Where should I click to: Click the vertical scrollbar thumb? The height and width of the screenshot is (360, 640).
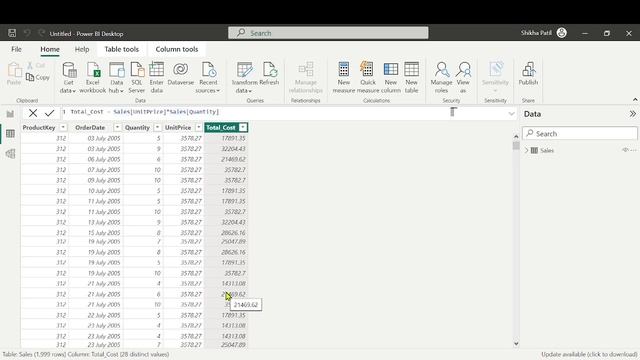tap(516, 145)
